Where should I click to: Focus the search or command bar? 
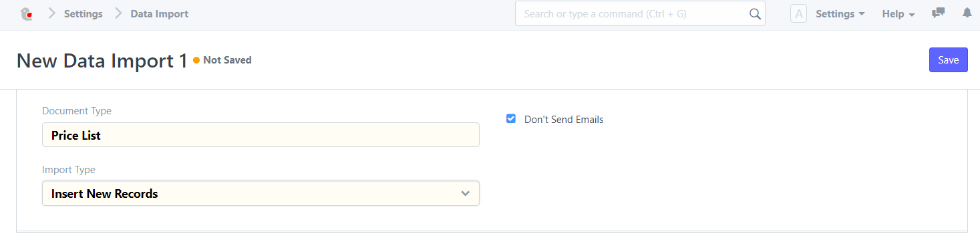[640, 13]
